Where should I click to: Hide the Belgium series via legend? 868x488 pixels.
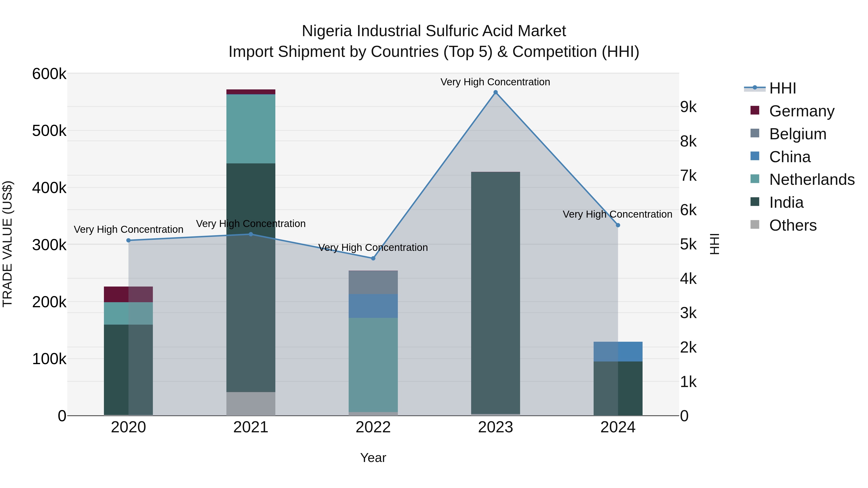(x=788, y=134)
